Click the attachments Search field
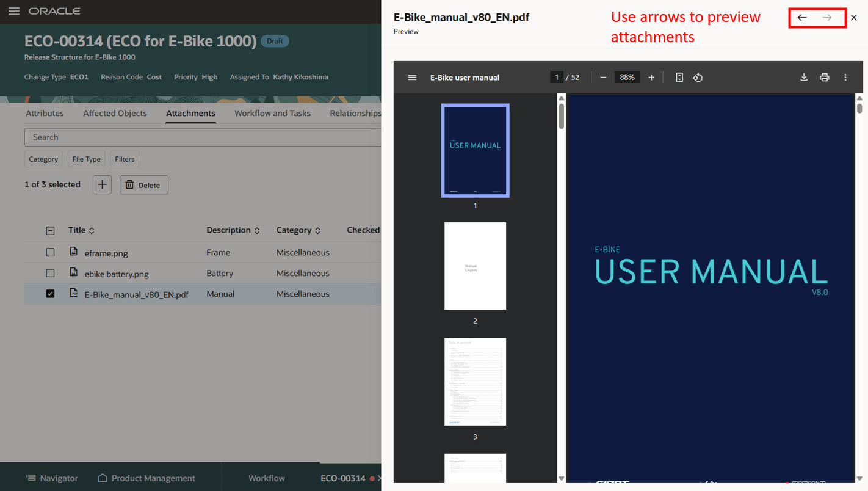Image resolution: width=868 pixels, height=491 pixels. [203, 137]
